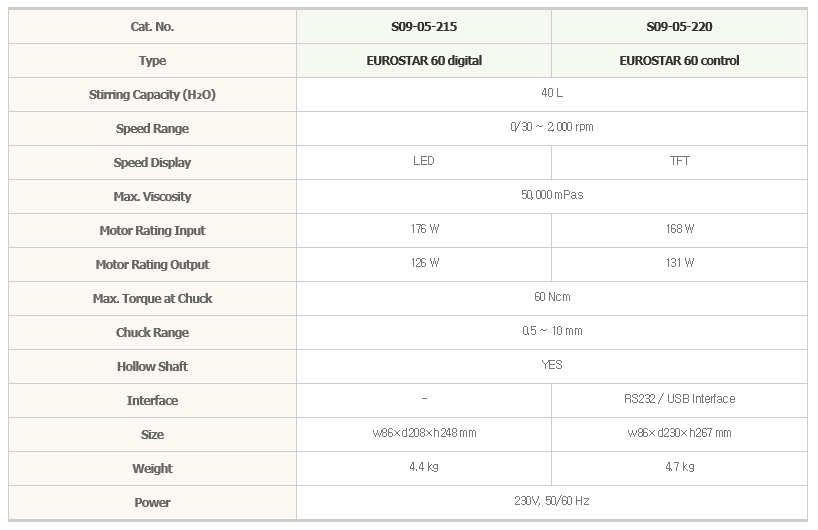Select the 60 Ncm torque value
The height and width of the screenshot is (530, 818).
pyautogui.click(x=552, y=297)
